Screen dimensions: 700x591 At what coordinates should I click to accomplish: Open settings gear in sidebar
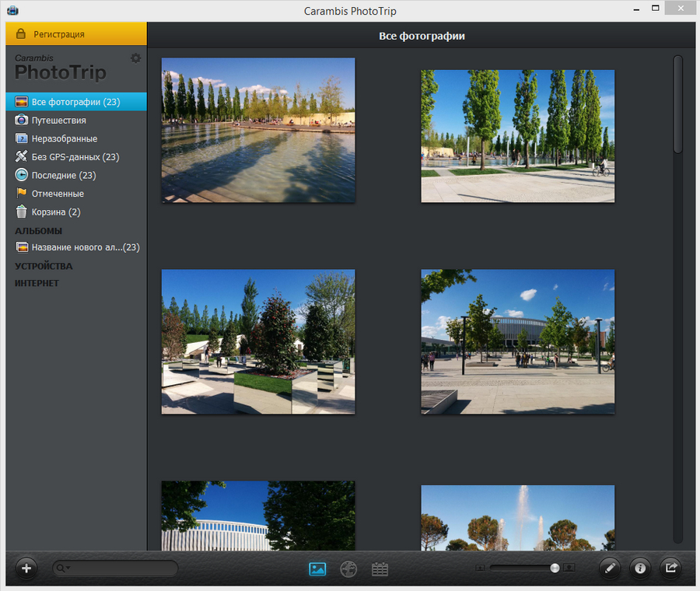pos(136,58)
